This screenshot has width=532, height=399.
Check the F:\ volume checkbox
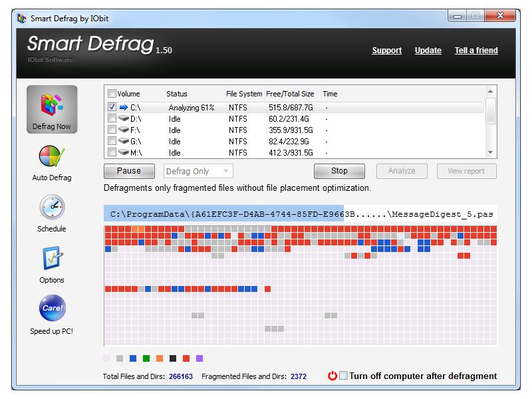[112, 129]
